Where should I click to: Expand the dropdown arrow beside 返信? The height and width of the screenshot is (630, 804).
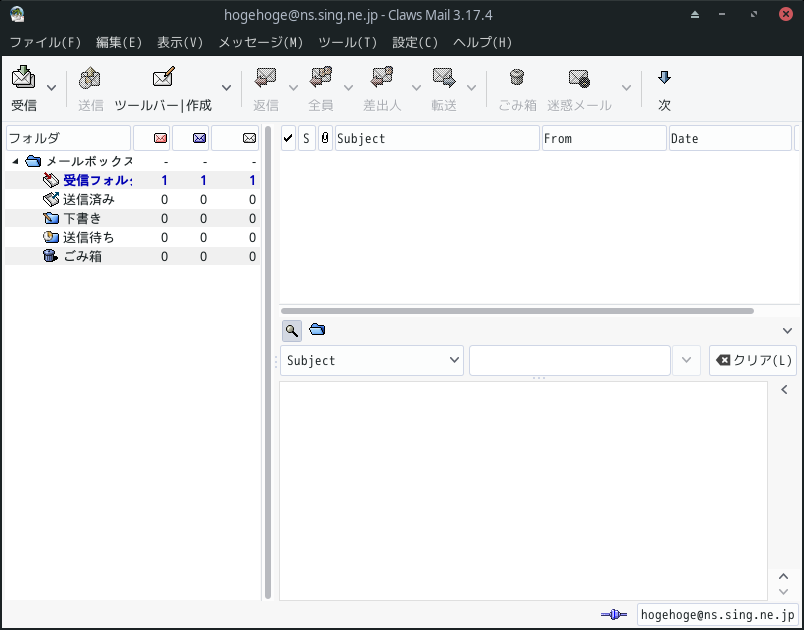pos(293,88)
